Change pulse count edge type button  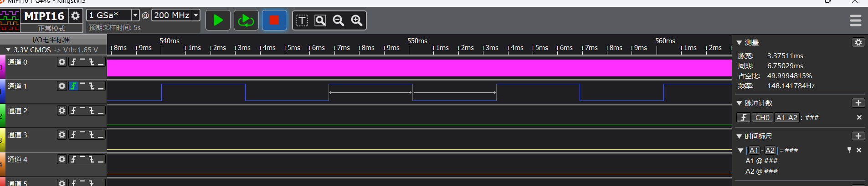point(744,117)
